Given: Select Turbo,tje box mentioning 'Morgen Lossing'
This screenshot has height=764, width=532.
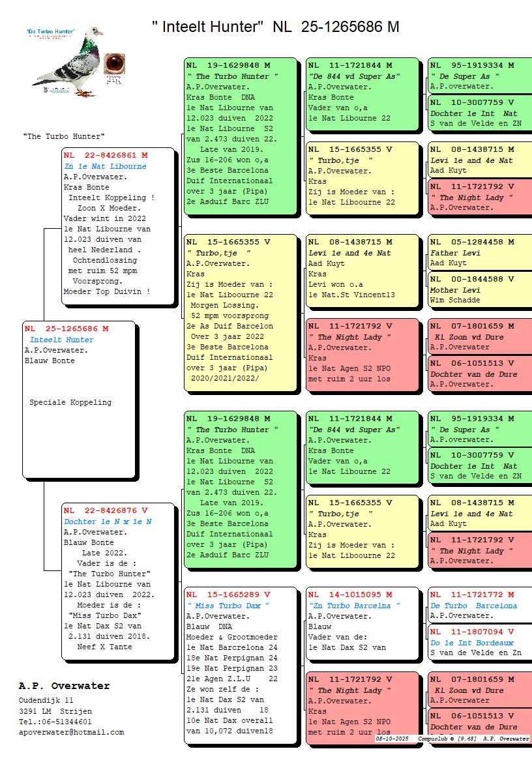Looking at the screenshot, I should click(x=241, y=313).
